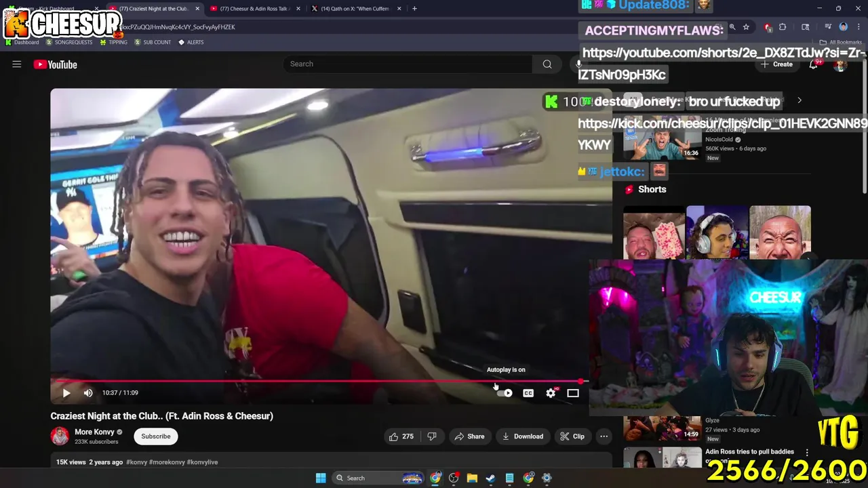This screenshot has width=868, height=488.
Task: Share this video
Action: click(469, 436)
